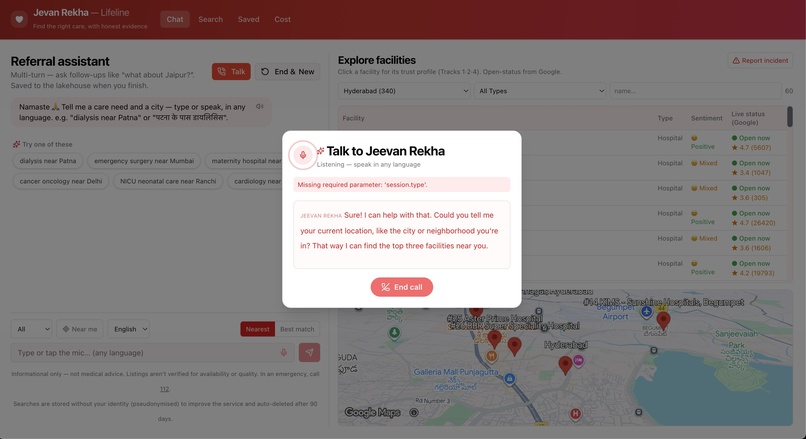The image size is (806, 439).
Task: Click the red pin near Begumpet Airport
Action: (663, 320)
